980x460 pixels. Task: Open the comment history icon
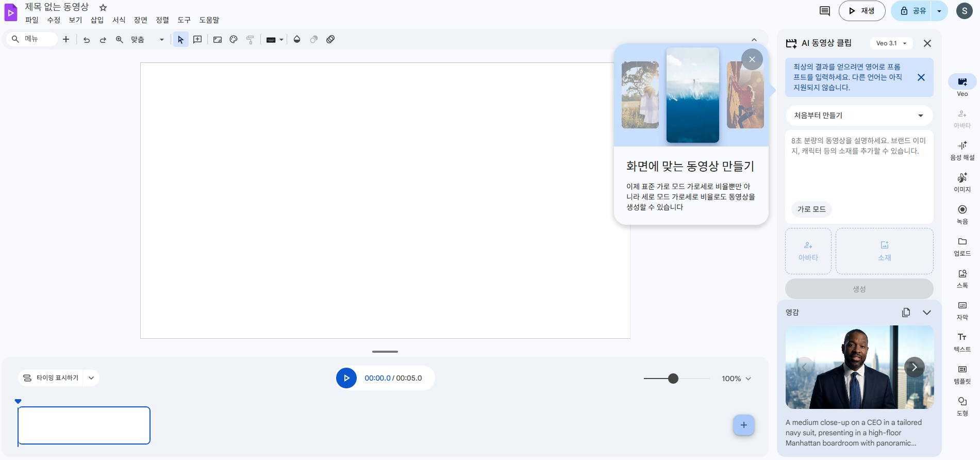(825, 11)
